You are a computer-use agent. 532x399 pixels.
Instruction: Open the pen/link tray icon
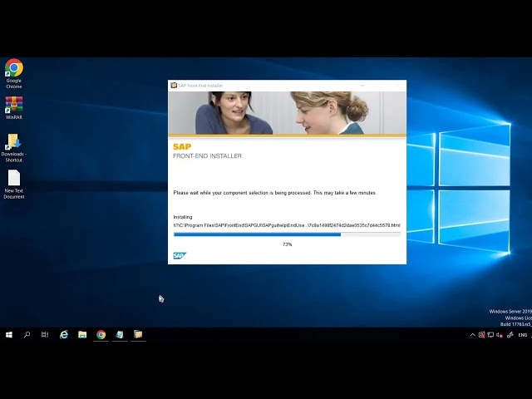(510, 335)
